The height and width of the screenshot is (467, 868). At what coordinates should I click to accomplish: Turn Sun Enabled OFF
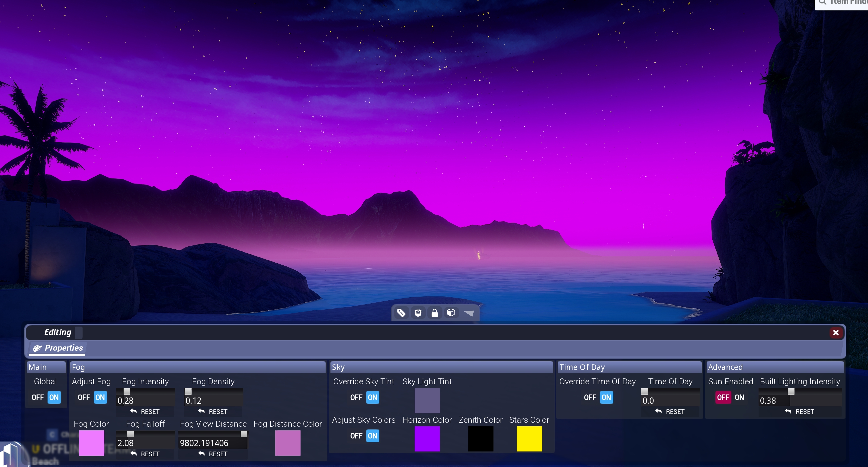(x=723, y=397)
